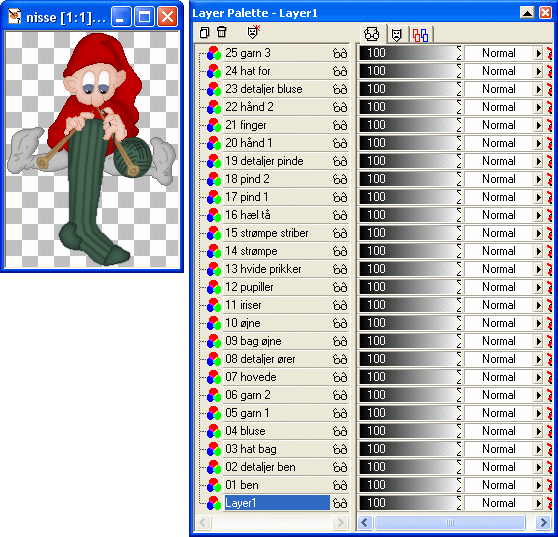558x537 pixels.
Task: Click the nisse window title bar icon
Action: coord(15,16)
